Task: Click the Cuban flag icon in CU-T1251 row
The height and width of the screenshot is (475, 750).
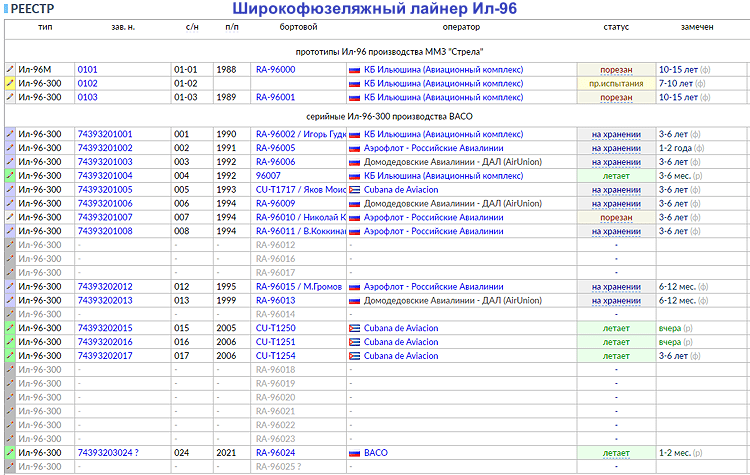Action: (354, 342)
